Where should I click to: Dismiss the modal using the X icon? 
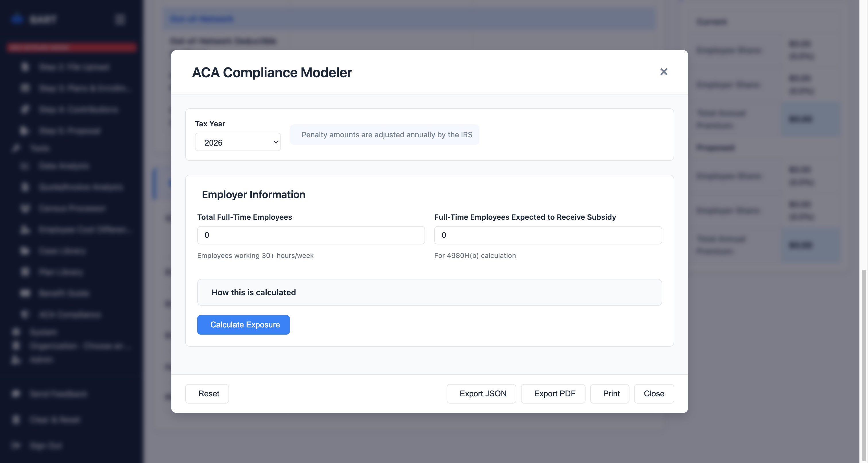click(x=663, y=72)
